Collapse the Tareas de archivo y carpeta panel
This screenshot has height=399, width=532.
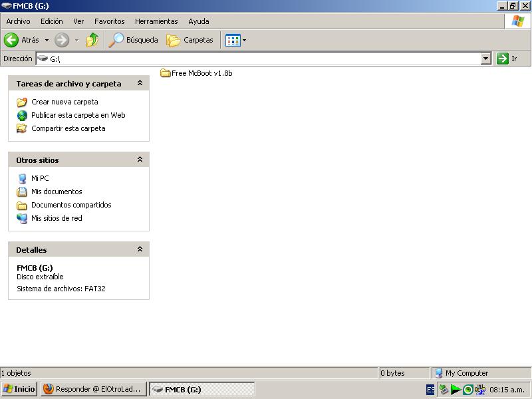click(x=140, y=84)
